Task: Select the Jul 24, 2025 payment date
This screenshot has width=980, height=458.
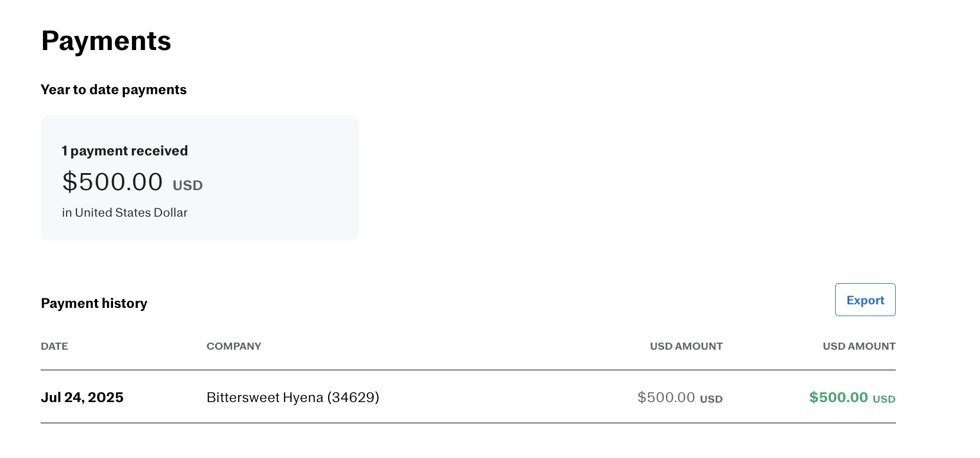Action: click(x=82, y=397)
